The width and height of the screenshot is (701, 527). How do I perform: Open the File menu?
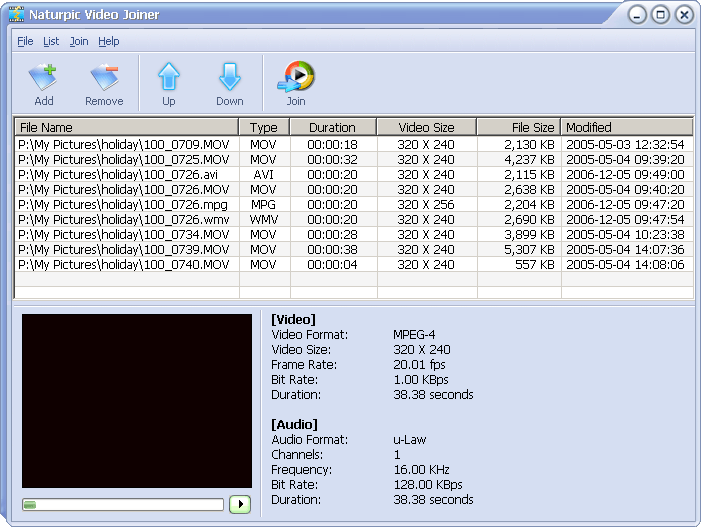click(x=25, y=41)
